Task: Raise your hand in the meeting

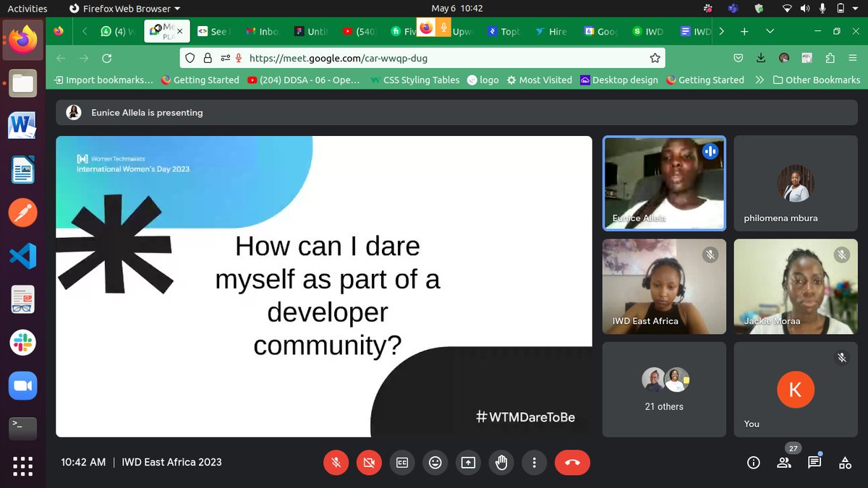Action: pos(501,462)
